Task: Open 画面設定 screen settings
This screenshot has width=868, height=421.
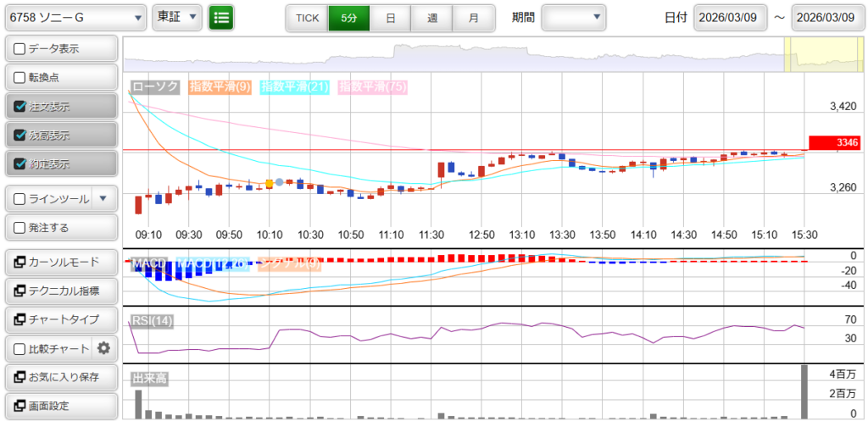Action: point(59,406)
